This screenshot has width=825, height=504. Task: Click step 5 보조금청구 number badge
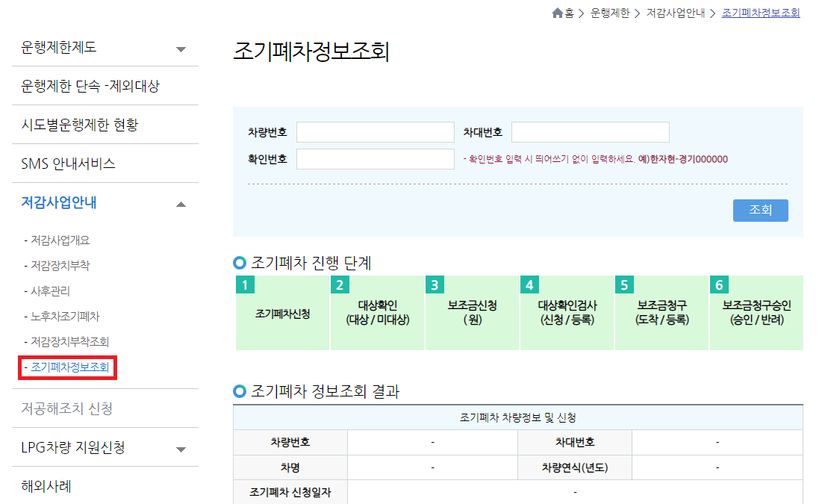624,284
